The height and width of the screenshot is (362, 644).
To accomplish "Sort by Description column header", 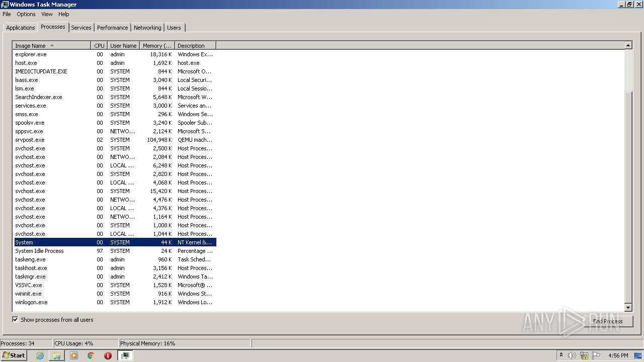I will (195, 46).
